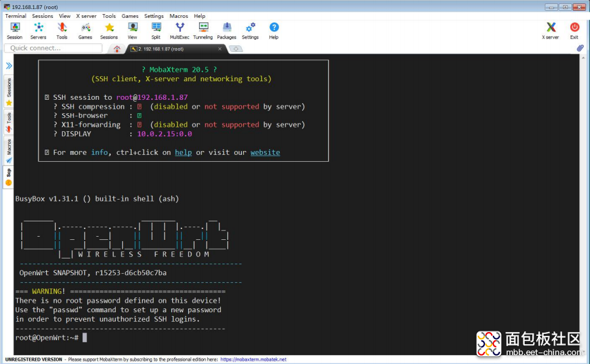Open the Tools toolbar icon
The height and width of the screenshot is (364, 590).
61,31
